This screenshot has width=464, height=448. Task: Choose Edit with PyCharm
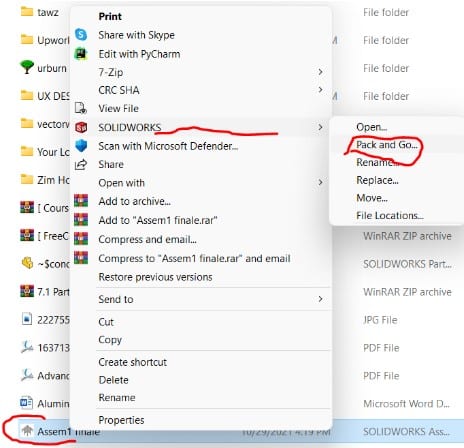pos(139,54)
